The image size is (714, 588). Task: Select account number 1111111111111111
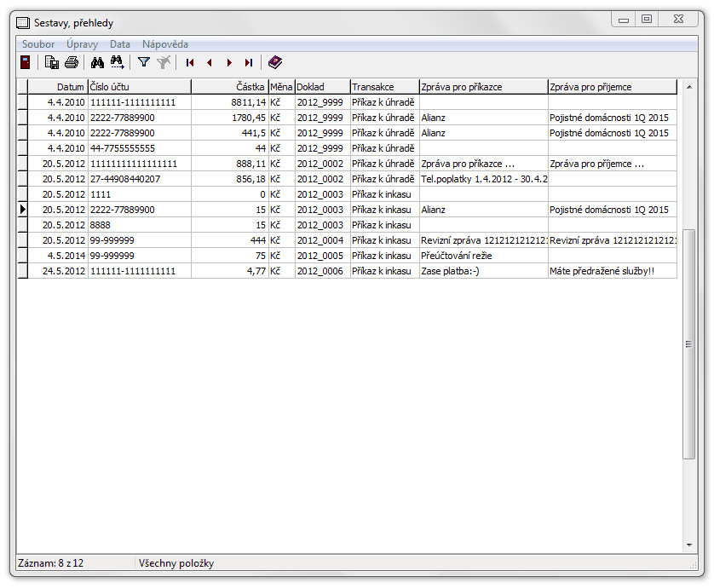[140, 164]
